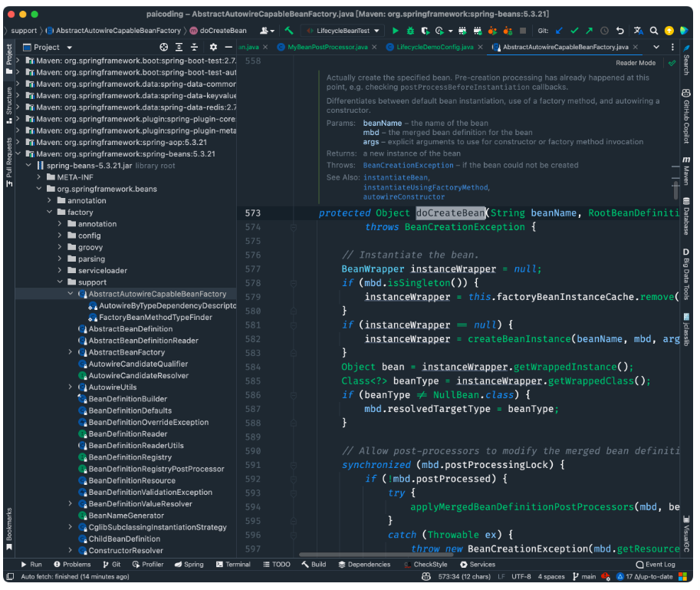Open the Event Log
Viewport: 700px width, 590px height.
656,564
